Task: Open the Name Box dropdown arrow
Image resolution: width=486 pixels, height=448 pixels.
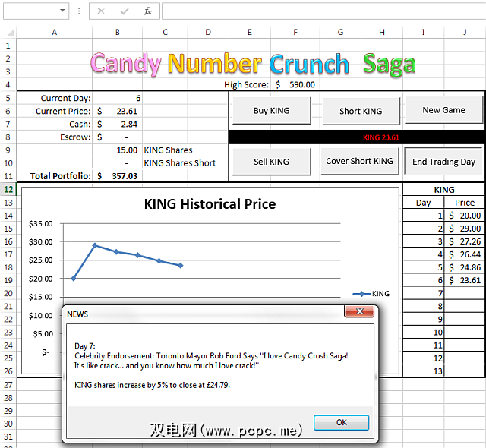Action: (62, 11)
